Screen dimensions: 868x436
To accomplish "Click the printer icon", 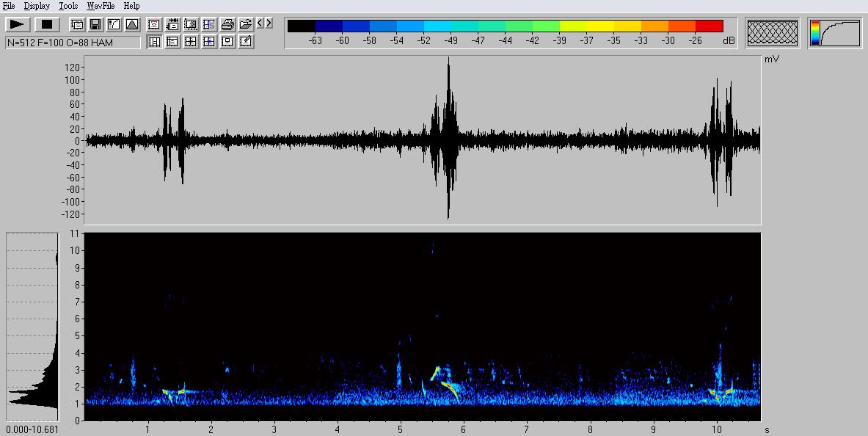I will (227, 25).
